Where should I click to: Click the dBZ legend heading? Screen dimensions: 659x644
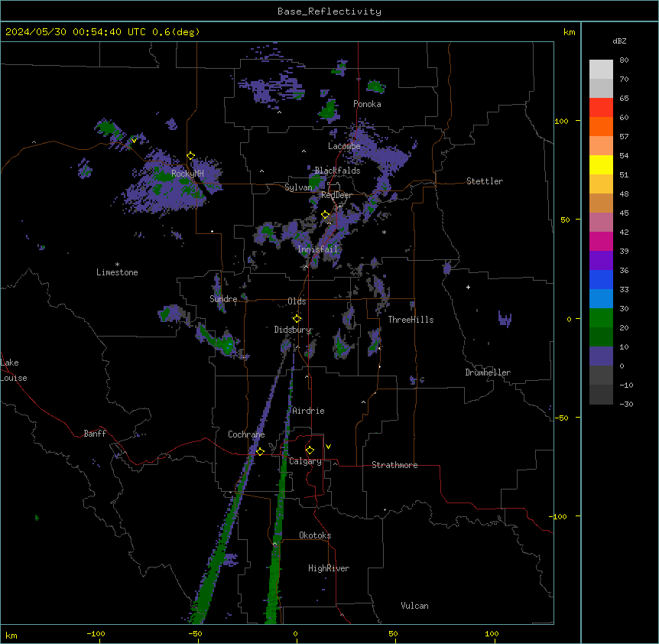point(619,41)
